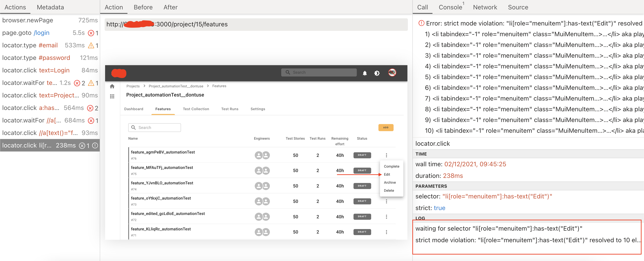Image resolution: width=644 pixels, height=261 pixels.
Task: Open three-dot menu for feature_KLliqRc_automationTest
Action: (x=386, y=232)
